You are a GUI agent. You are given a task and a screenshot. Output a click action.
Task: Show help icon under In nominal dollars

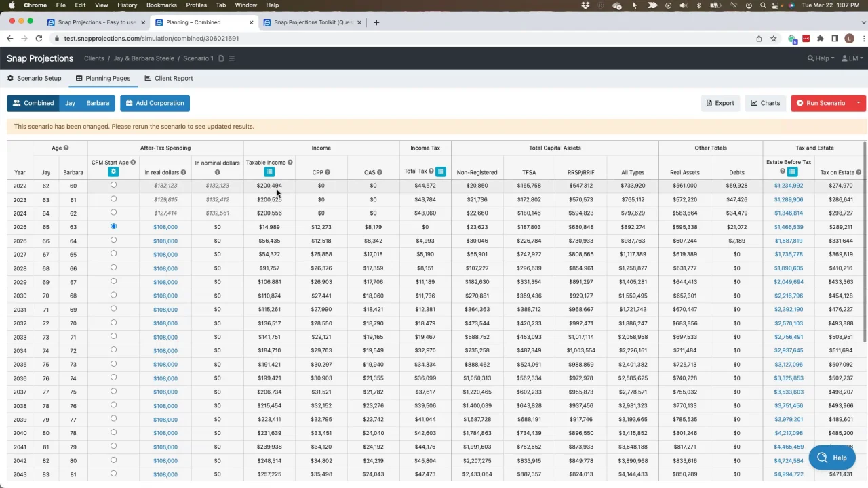coord(217,172)
